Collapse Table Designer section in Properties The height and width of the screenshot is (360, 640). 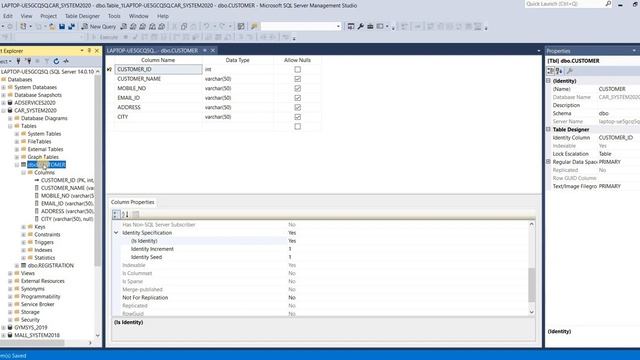(x=549, y=129)
